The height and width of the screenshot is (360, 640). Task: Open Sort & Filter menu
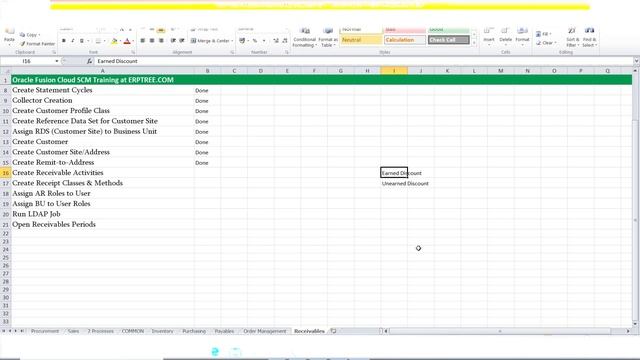[572, 38]
